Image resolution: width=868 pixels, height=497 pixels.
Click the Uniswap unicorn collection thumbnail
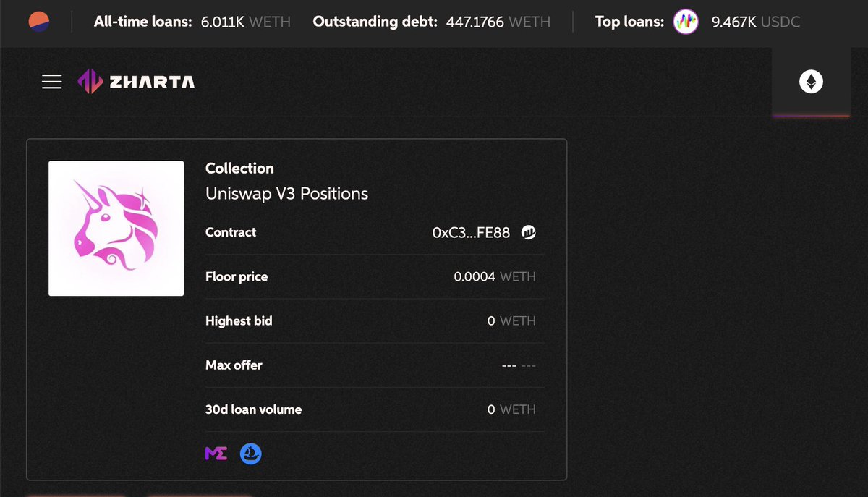pyautogui.click(x=116, y=229)
